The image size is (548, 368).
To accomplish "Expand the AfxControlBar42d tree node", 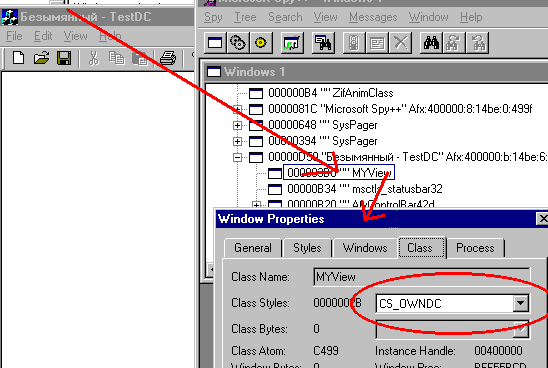I will coord(257,204).
